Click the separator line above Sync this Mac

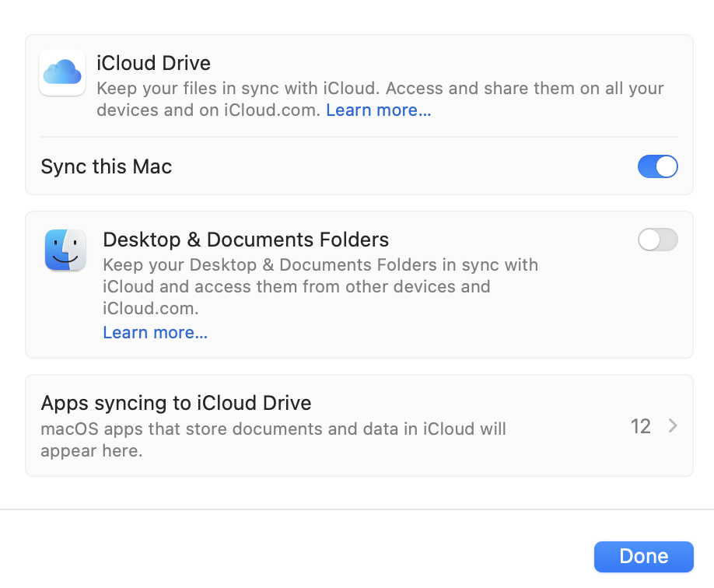click(x=359, y=138)
